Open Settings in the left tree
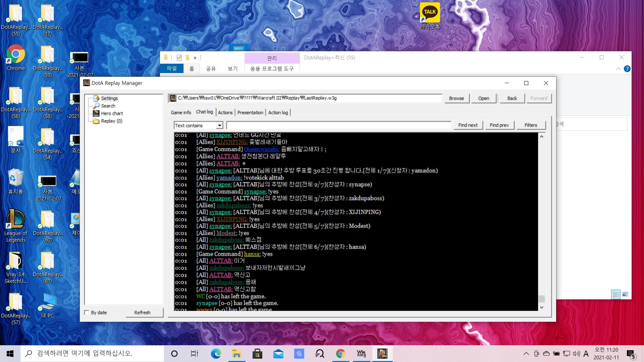Image resolution: width=644 pixels, height=362 pixels. tap(109, 98)
